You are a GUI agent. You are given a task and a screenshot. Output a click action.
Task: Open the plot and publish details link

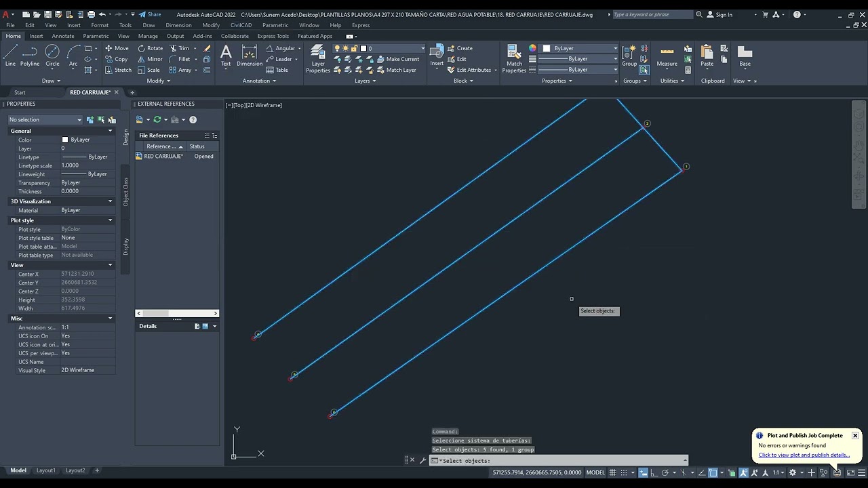[x=804, y=455]
